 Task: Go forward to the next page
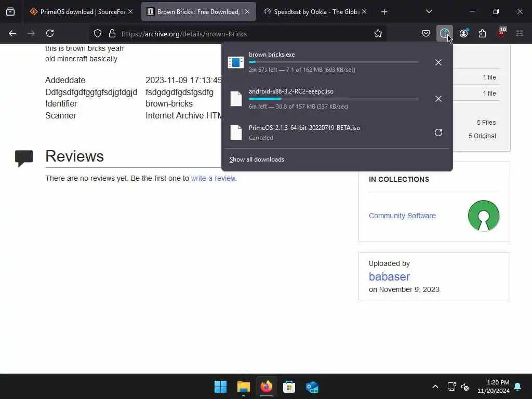[x=31, y=34]
